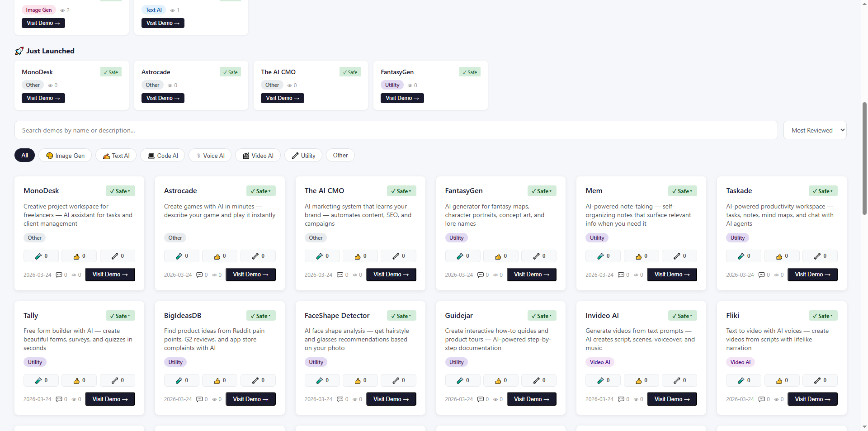This screenshot has width=868, height=431.
Task: Toggle the wrench vote on the Tally card
Action: click(118, 381)
